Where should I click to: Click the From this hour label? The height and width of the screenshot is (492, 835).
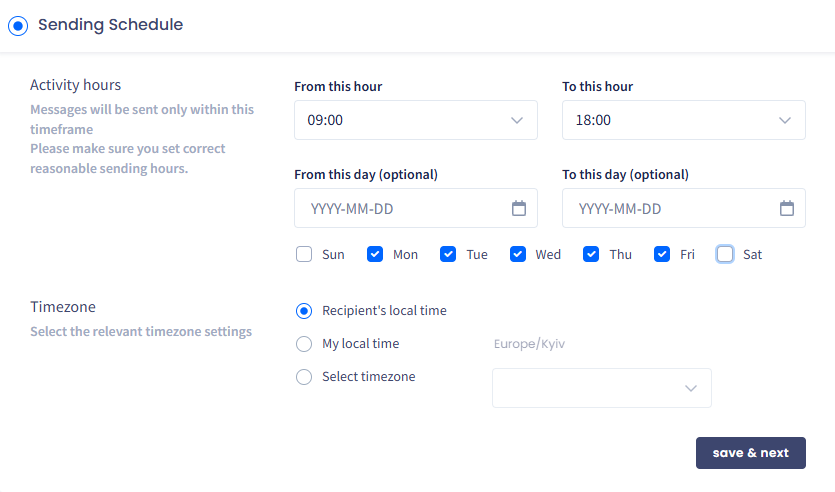pyautogui.click(x=338, y=86)
